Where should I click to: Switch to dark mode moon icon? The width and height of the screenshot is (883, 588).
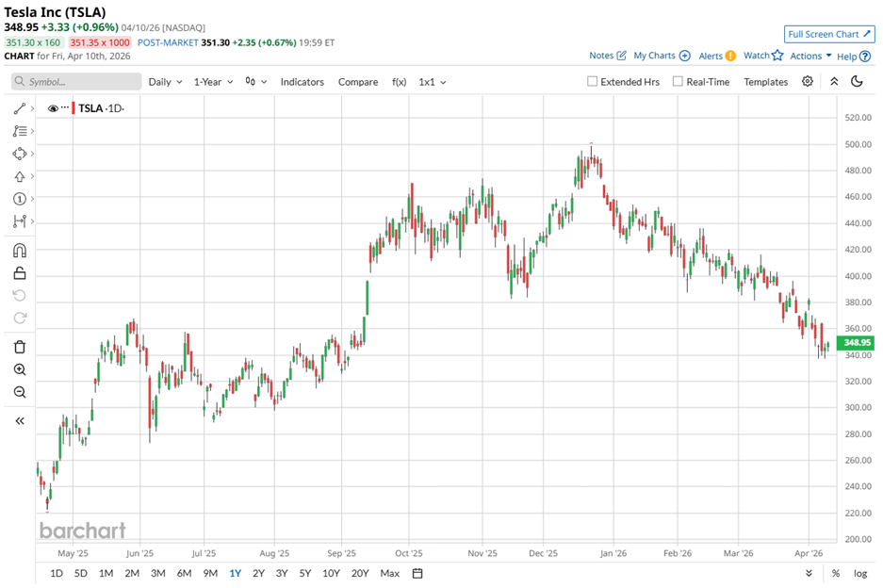pos(857,82)
